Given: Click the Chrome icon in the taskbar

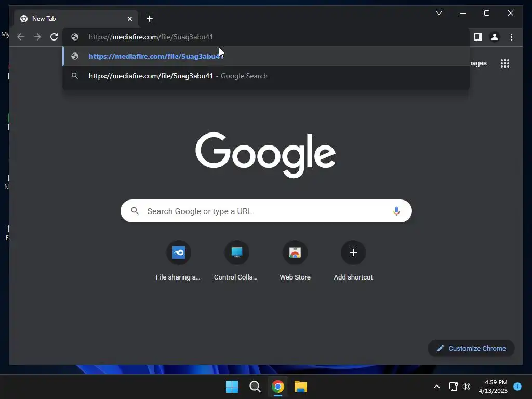Looking at the screenshot, I should pyautogui.click(x=278, y=387).
